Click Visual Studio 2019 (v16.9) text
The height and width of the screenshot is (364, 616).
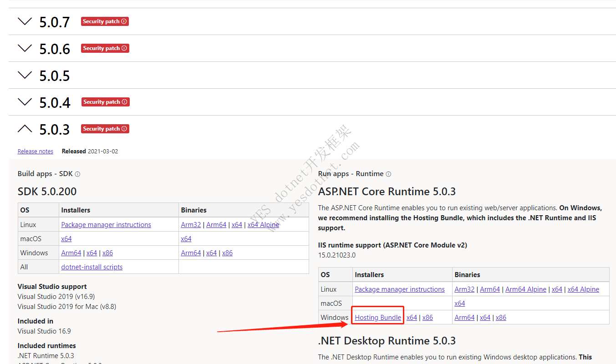[x=56, y=297]
